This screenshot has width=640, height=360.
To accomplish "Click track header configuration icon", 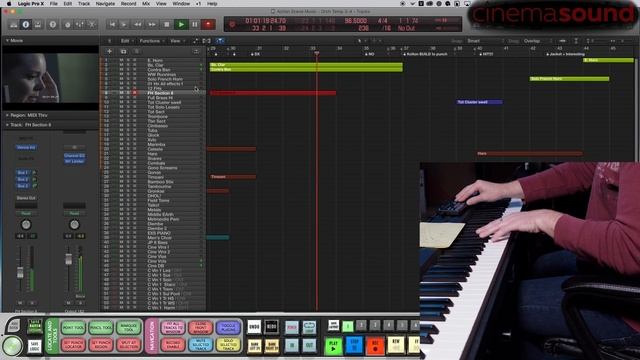I will tap(196, 51).
